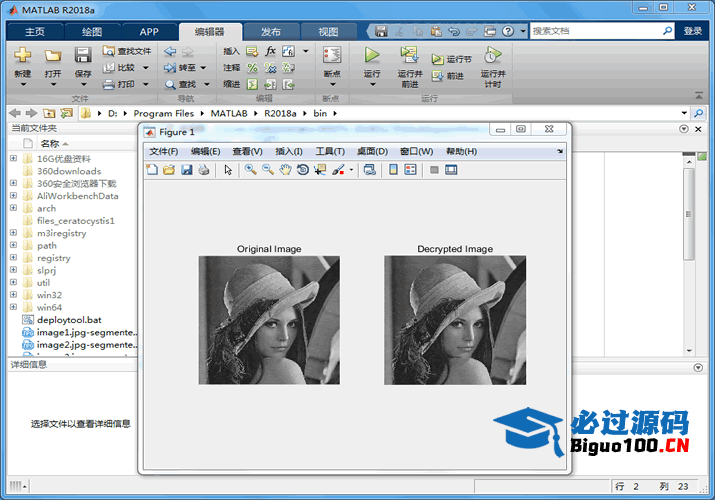Image resolution: width=715 pixels, height=500 pixels.
Task: Click the Print Figure icon in Figure 1
Action: 204,170
